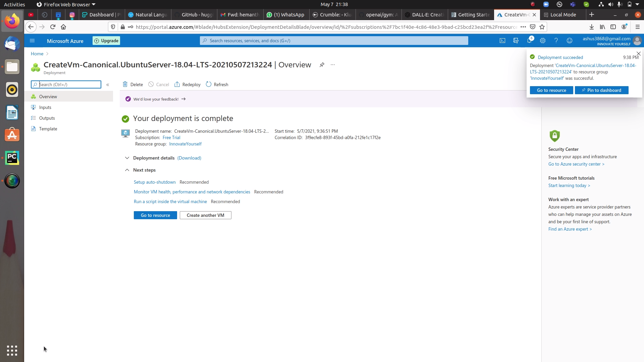644x362 pixels.
Task: Open Azure portal settings gear
Action: [543, 41]
